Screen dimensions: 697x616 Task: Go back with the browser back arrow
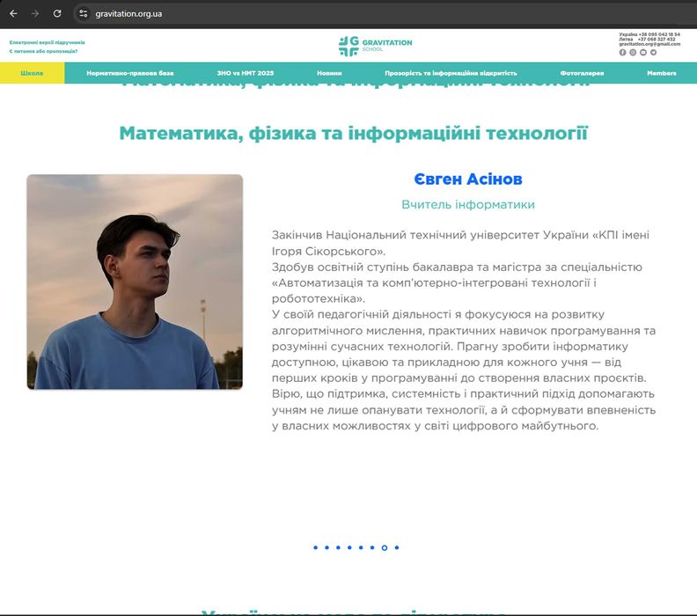[13, 14]
